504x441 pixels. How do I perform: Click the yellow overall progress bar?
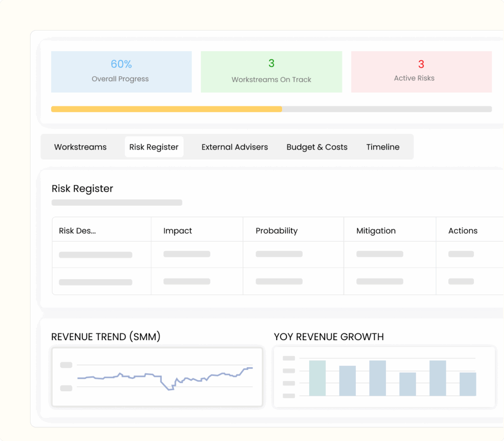[166, 109]
